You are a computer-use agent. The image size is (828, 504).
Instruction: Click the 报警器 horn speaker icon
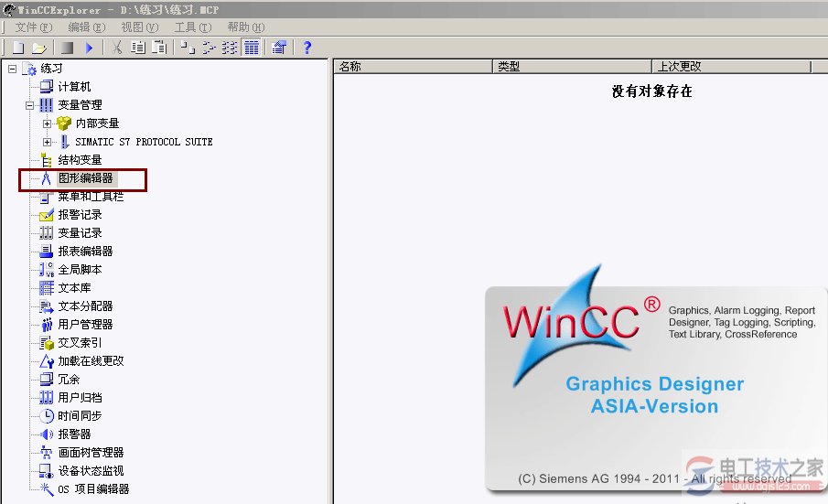coord(47,434)
